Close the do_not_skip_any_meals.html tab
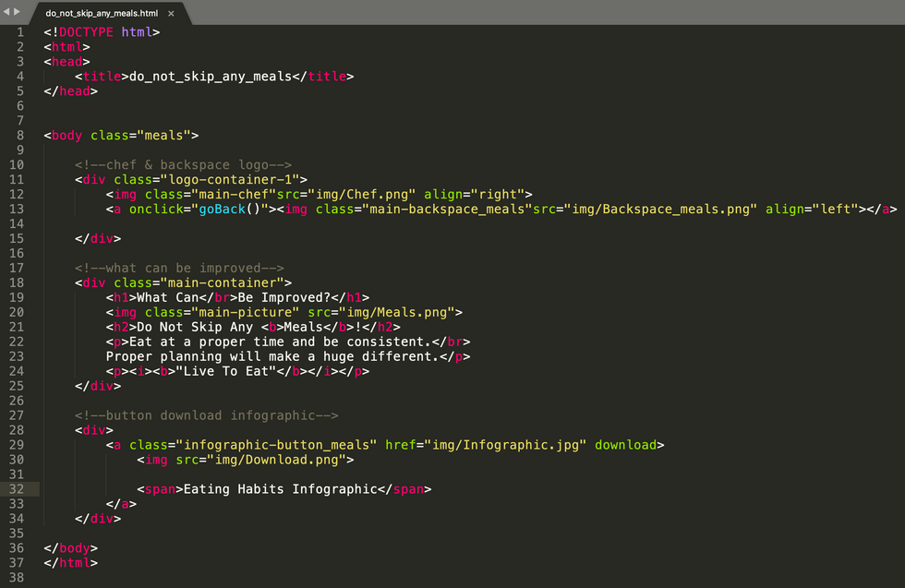This screenshot has height=588, width=905. point(171,13)
